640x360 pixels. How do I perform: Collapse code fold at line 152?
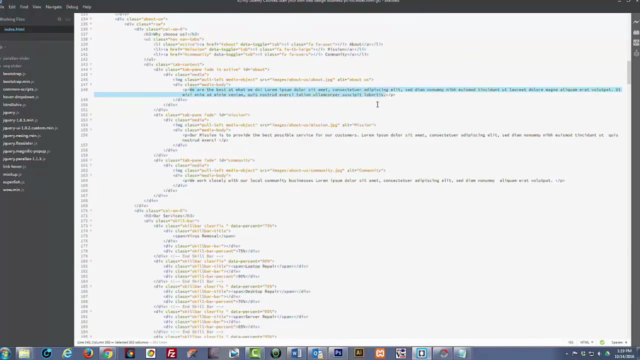91,115
